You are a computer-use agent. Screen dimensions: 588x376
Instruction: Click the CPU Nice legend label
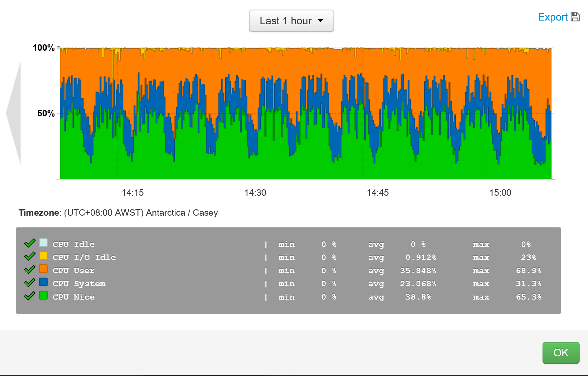(x=74, y=297)
